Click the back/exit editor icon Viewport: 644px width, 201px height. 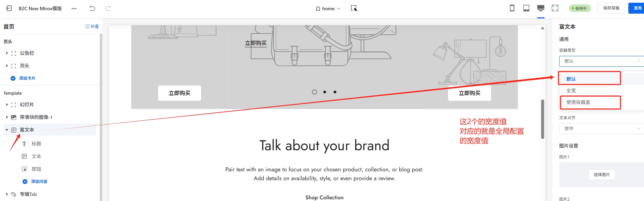[9, 8]
